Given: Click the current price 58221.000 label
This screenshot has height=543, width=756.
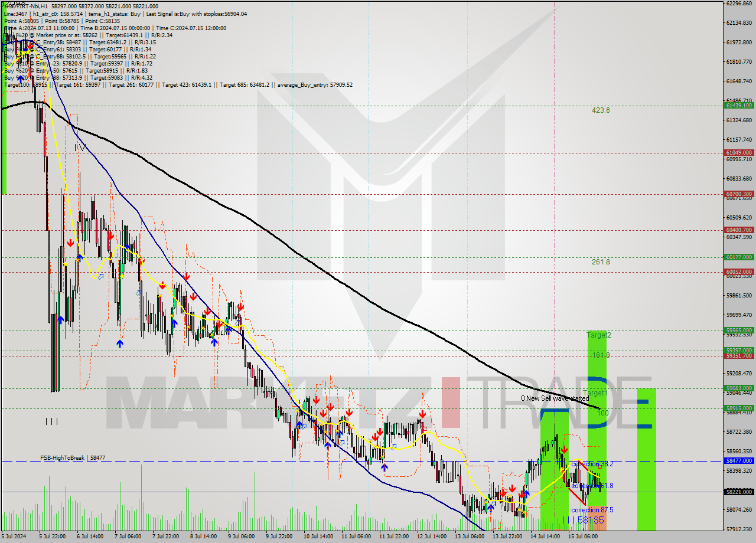Looking at the screenshot, I should tap(738, 492).
